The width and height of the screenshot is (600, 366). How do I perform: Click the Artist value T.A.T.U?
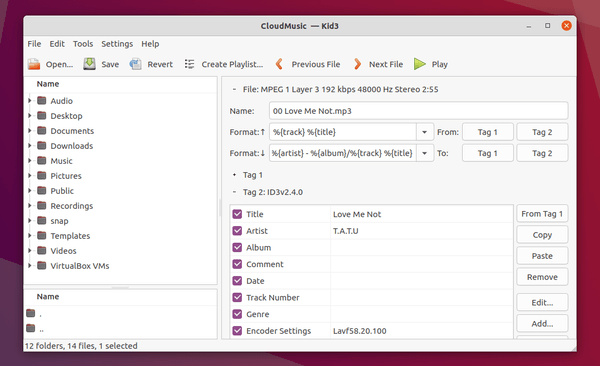point(346,231)
